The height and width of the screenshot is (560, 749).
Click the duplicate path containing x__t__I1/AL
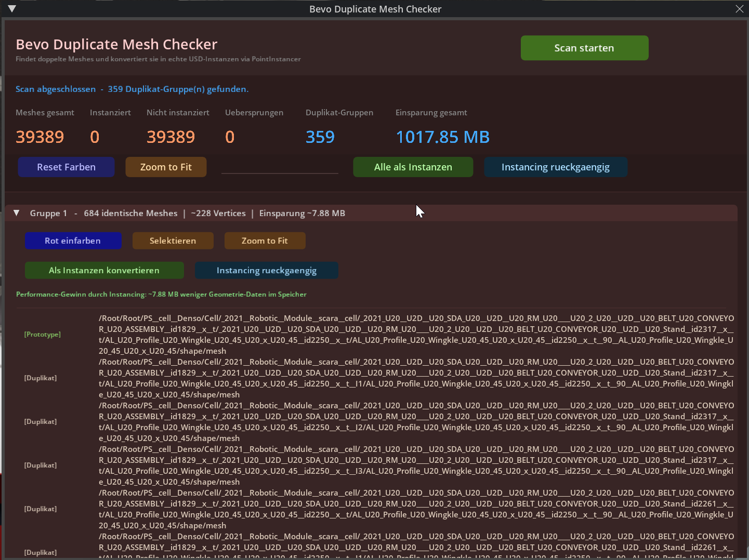tap(416, 378)
